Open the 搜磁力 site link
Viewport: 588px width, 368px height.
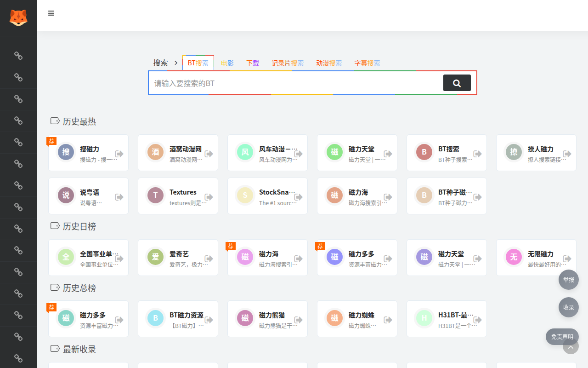90,149
